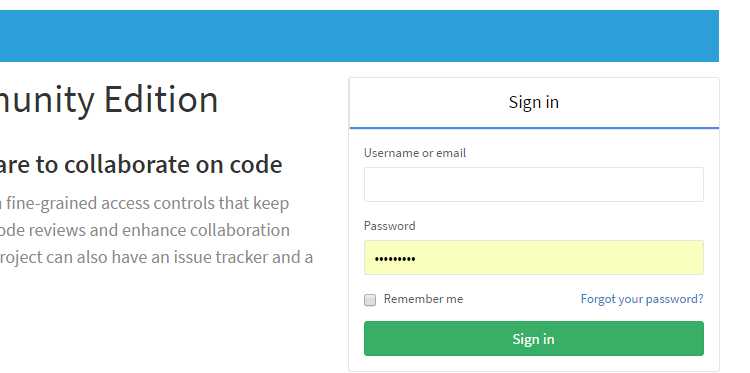The height and width of the screenshot is (373, 750).
Task: Open the Forgot your password link
Action: point(642,299)
